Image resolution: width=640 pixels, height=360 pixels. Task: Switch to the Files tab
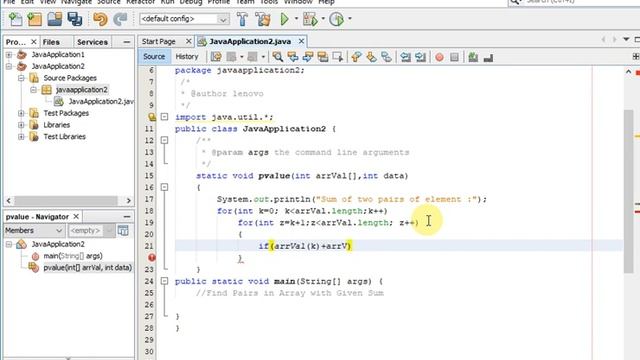point(51,42)
